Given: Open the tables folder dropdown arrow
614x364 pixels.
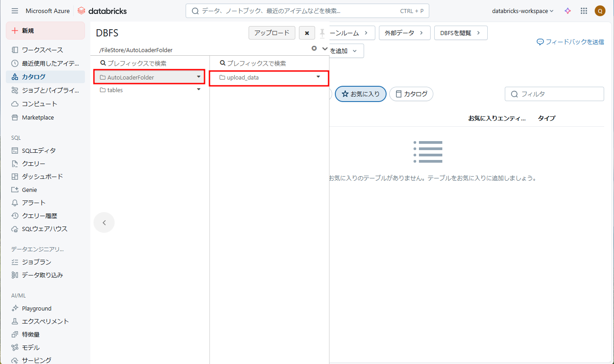Looking at the screenshot, I should (x=199, y=90).
